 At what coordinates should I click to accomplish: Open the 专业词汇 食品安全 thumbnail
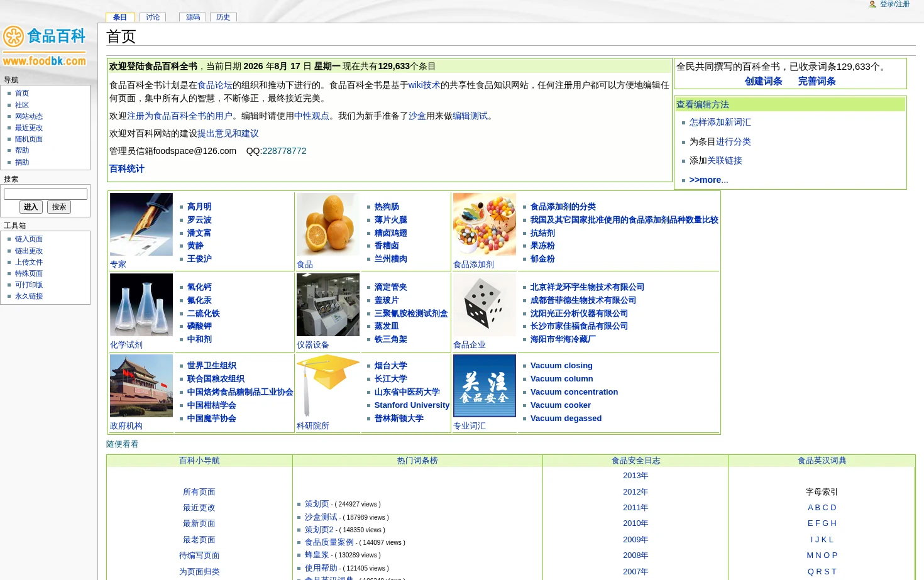[x=485, y=386]
